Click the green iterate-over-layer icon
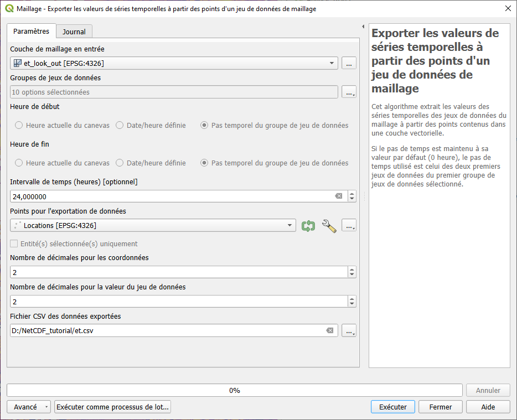Screen dimensions: 517x420 coord(308,226)
